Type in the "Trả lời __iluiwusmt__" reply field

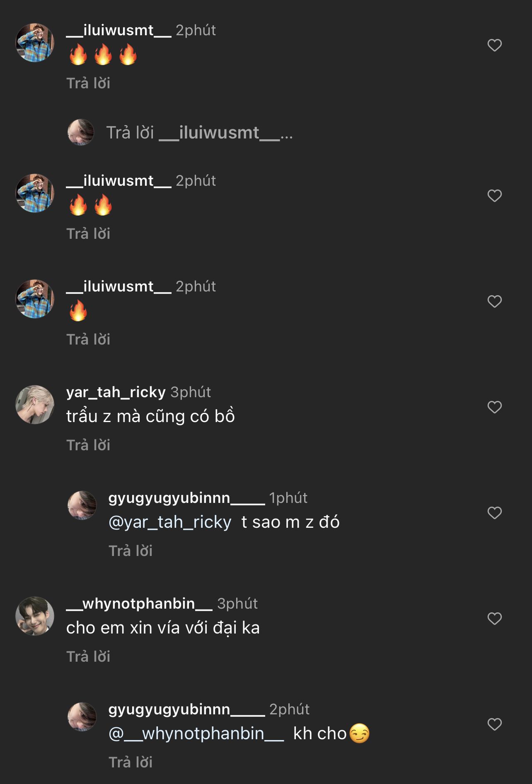coord(199,133)
